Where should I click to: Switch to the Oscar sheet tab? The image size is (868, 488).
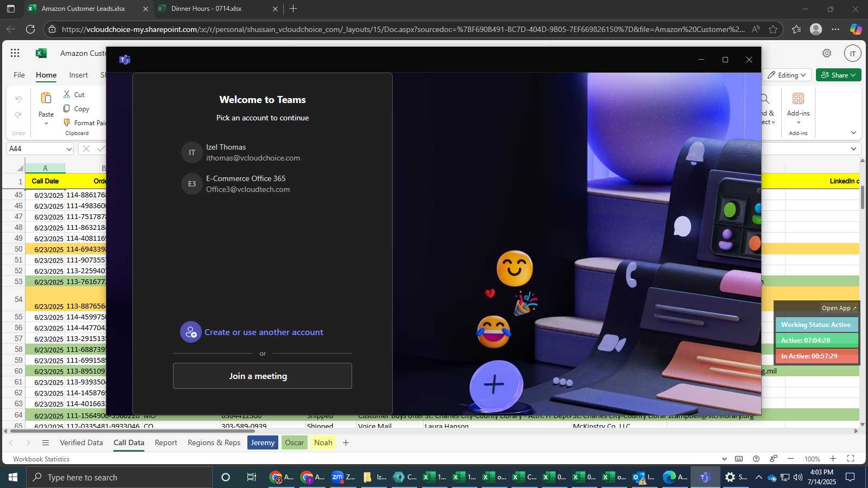[295, 442]
